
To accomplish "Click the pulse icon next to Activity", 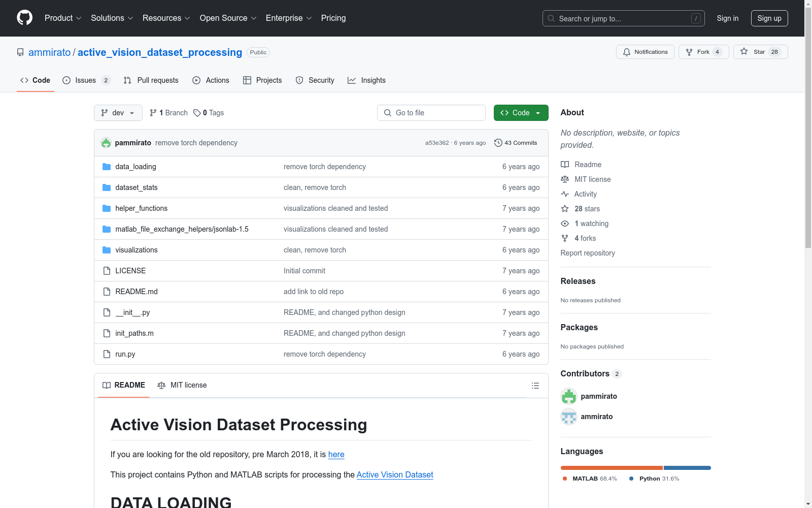I will coord(565,194).
